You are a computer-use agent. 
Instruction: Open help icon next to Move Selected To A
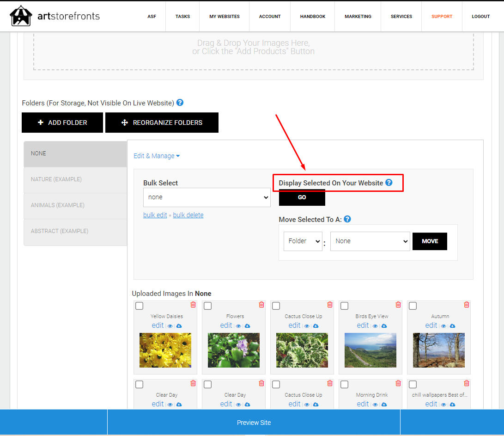(x=347, y=219)
